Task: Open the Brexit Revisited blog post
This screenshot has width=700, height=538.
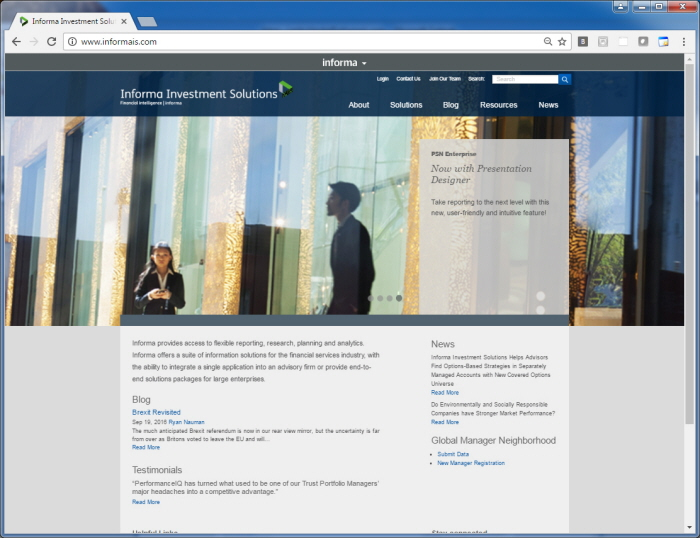Action: 156,412
